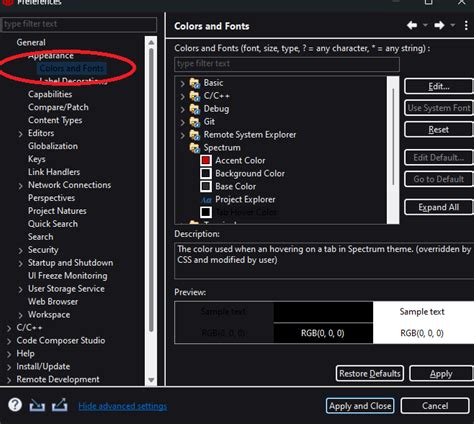Select the red Accent Color swatch
Image resolution: width=474 pixels, height=424 pixels.
pos(206,160)
